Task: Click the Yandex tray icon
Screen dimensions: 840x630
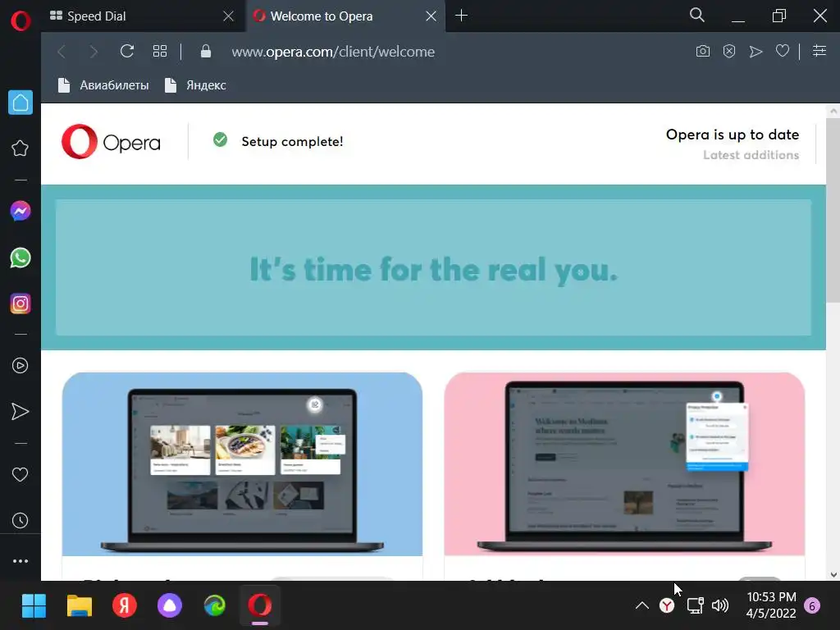Action: coord(667,606)
